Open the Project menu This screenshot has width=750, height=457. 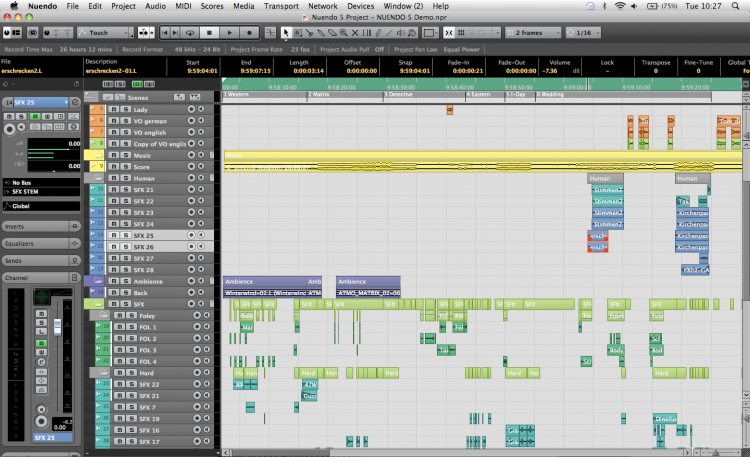(123, 6)
